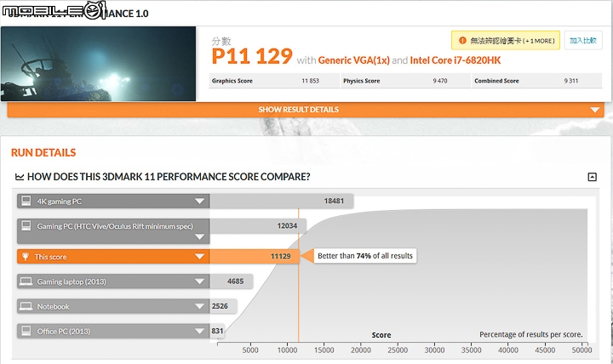Click the 831 score bar value
613x364 pixels.
click(217, 331)
